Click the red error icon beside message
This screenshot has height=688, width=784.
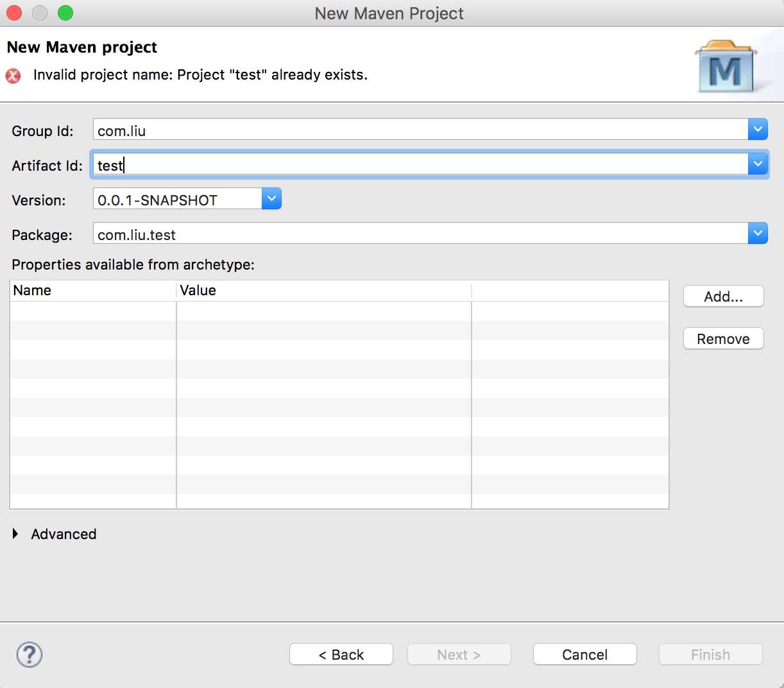tap(13, 76)
